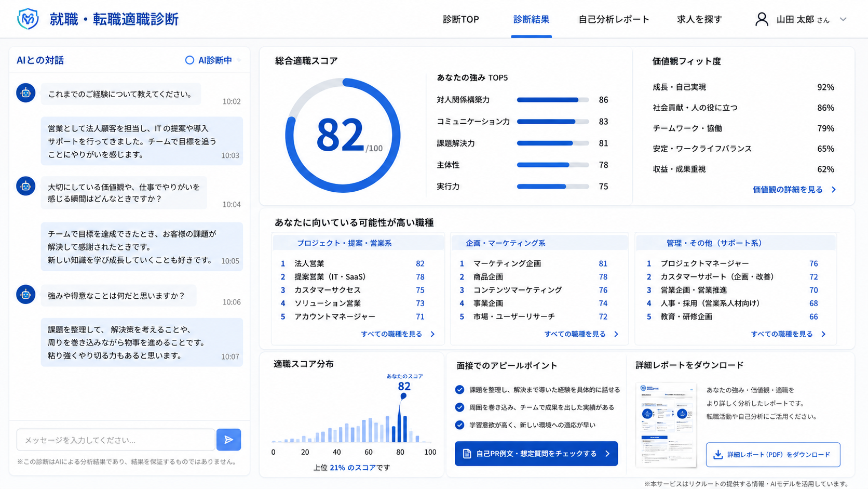Click chevron after すべての職種を見る in 営業系 column

click(x=432, y=334)
